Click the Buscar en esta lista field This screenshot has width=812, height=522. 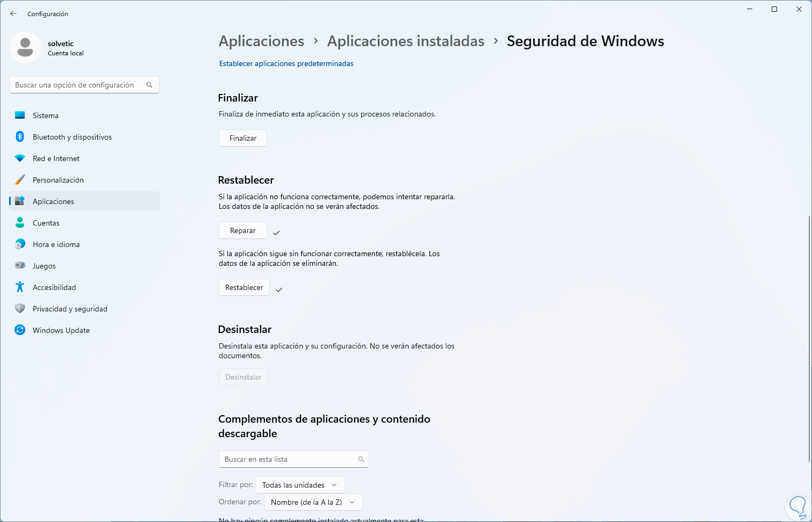pos(294,459)
